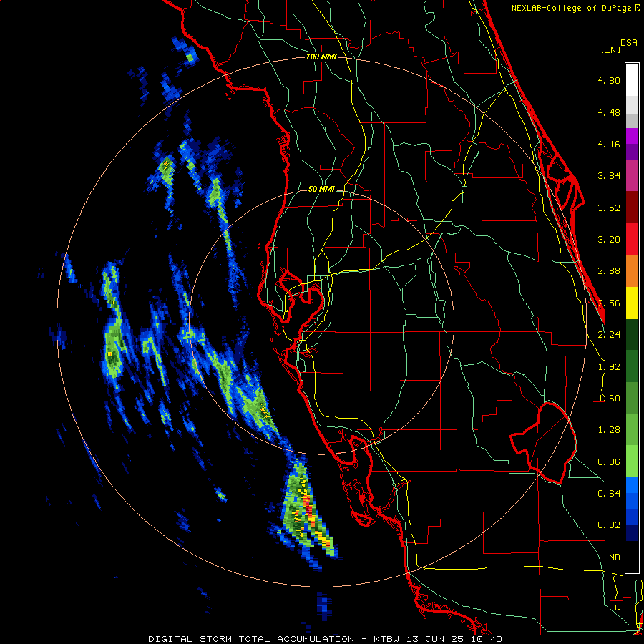
Task: Click the '1.92' legend value
Action: [609, 367]
